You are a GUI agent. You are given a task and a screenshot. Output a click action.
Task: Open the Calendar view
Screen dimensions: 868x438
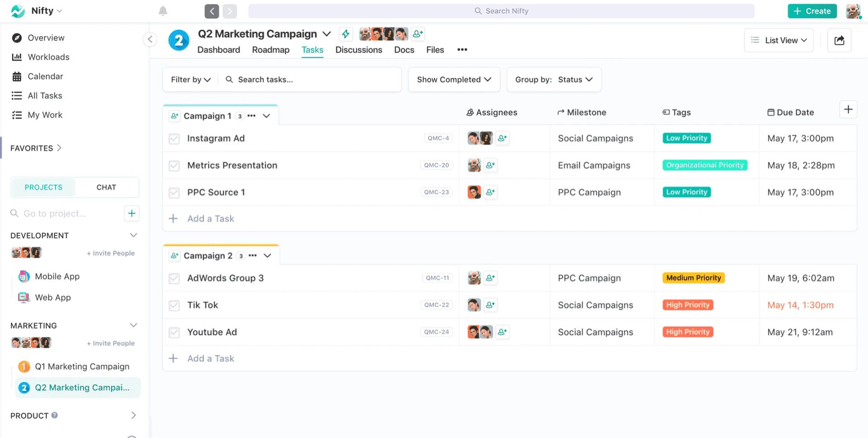click(x=45, y=76)
